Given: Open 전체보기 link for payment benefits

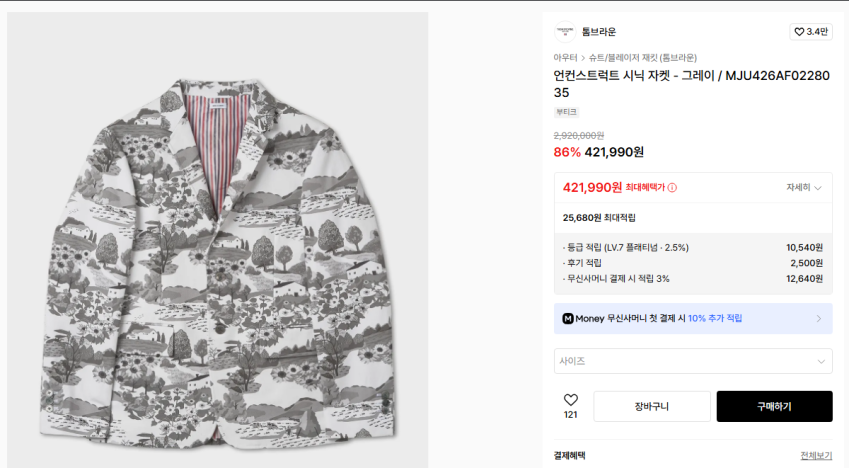Looking at the screenshot, I should coord(816,456).
